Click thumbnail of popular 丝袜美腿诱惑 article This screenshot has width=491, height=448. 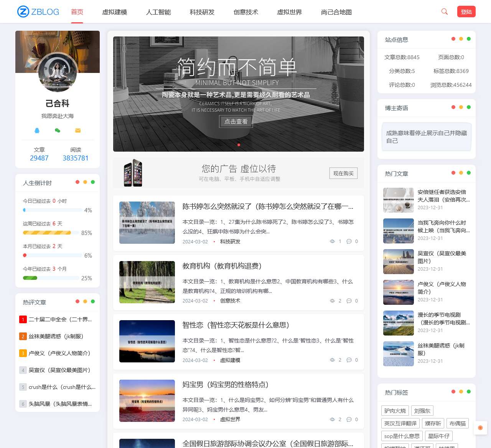click(x=399, y=354)
